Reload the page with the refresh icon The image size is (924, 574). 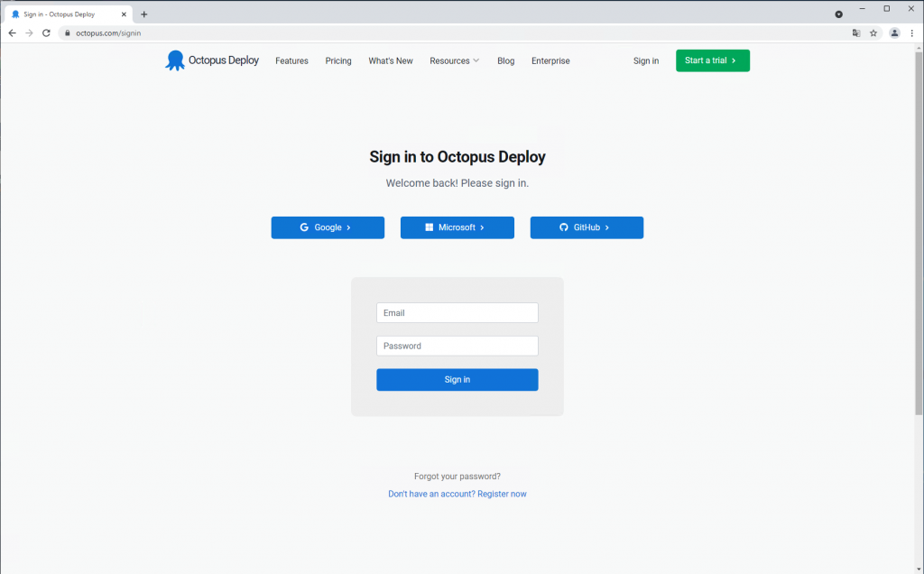coord(46,33)
